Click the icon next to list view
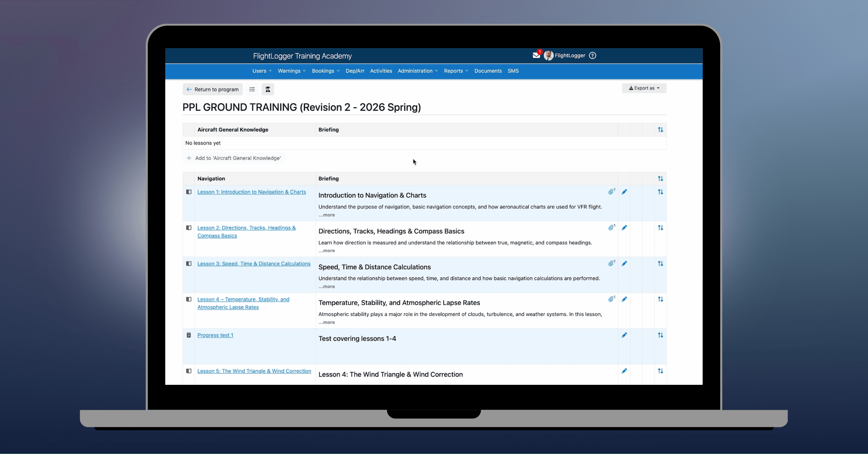Screen dimensions: 868x454 (x=268, y=89)
